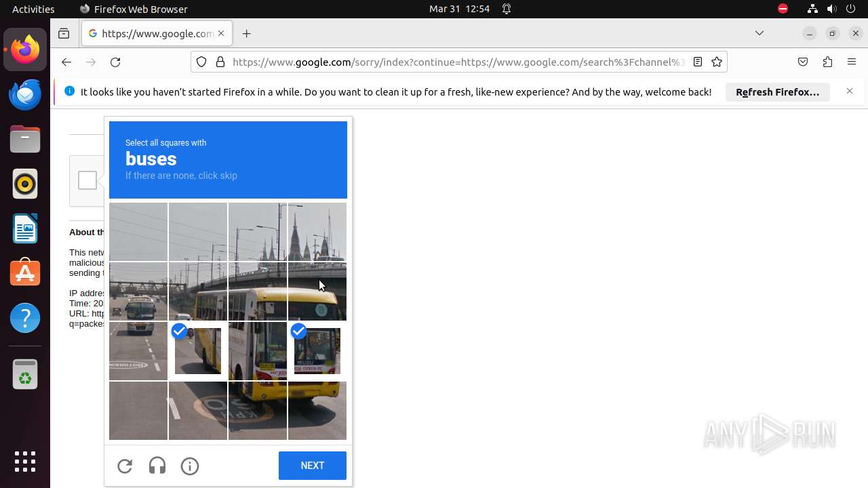Select the yellow bus roof tile
This screenshot has height=488, width=868.
click(x=258, y=291)
